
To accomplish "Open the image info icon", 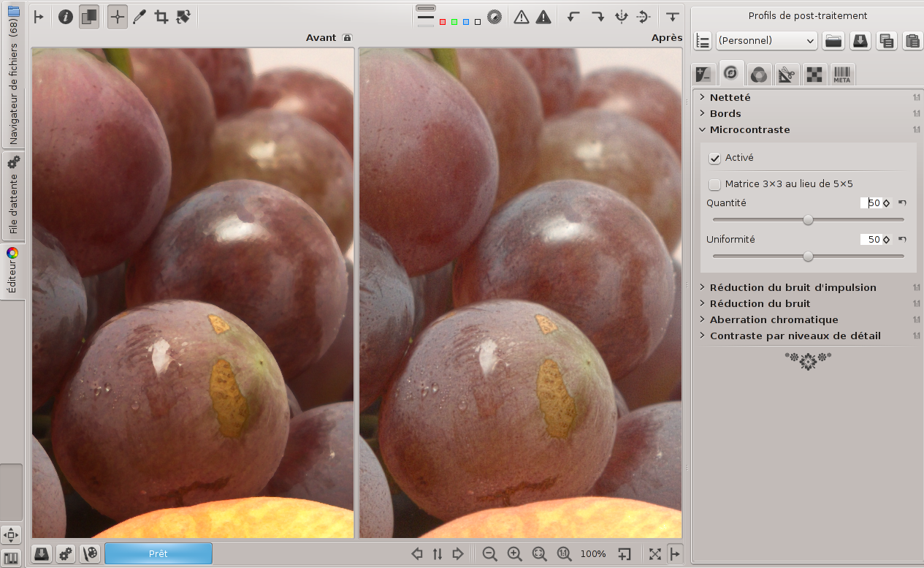I will point(66,17).
